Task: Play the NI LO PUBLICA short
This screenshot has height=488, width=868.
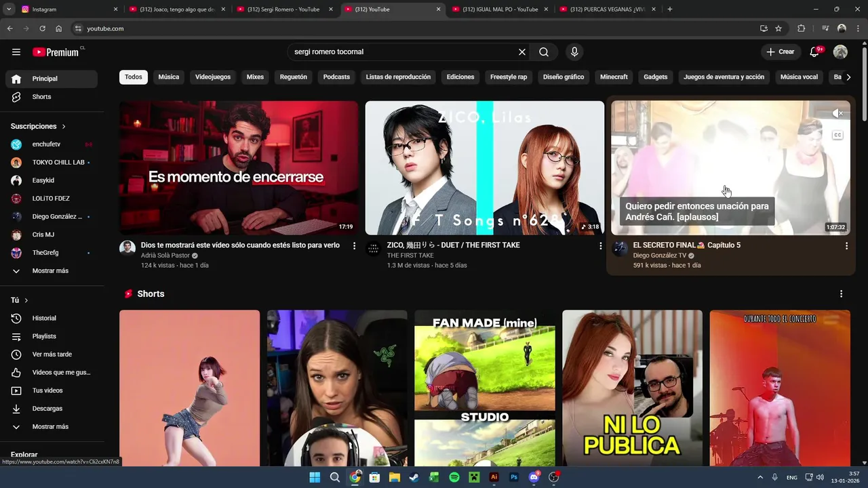Action: [632, 388]
